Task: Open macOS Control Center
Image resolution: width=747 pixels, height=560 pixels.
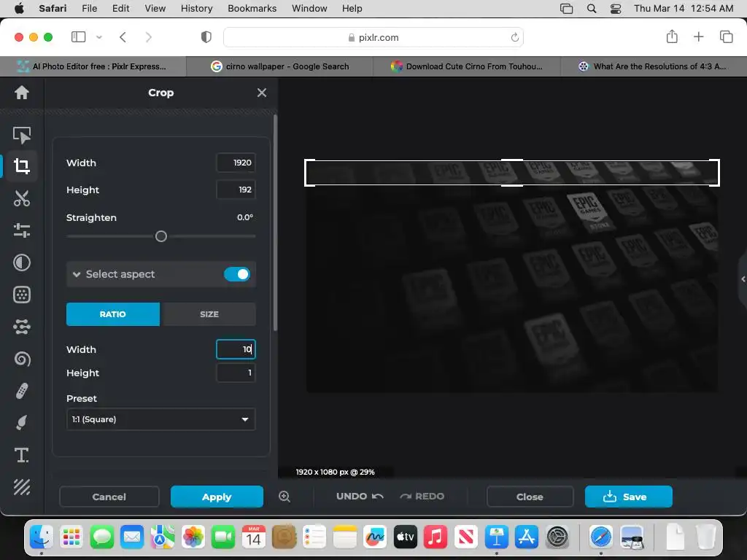Action: (x=616, y=9)
